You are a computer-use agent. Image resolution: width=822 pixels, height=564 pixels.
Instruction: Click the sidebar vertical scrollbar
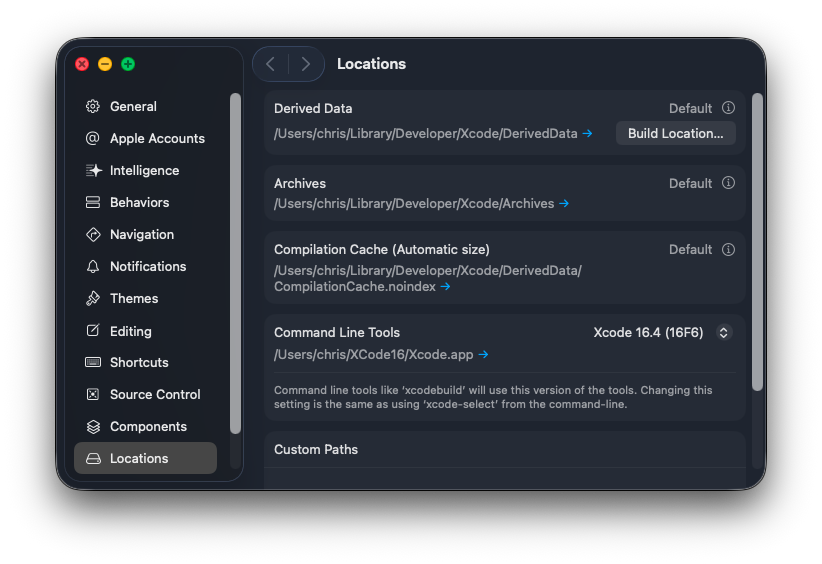(x=235, y=264)
